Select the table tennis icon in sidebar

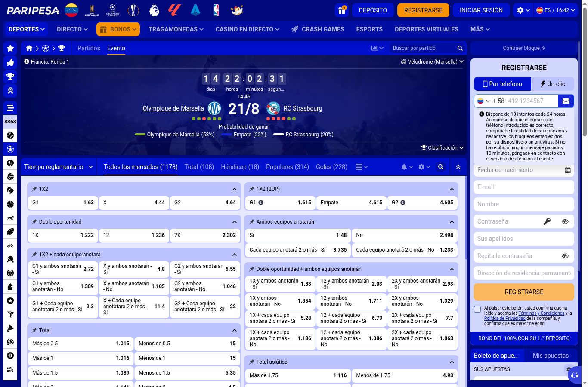[x=10, y=259]
